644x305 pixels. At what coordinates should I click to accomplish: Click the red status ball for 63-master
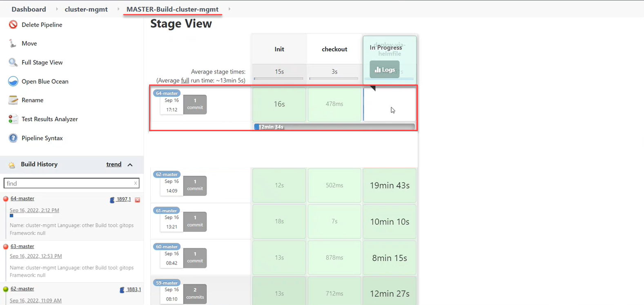pos(6,247)
